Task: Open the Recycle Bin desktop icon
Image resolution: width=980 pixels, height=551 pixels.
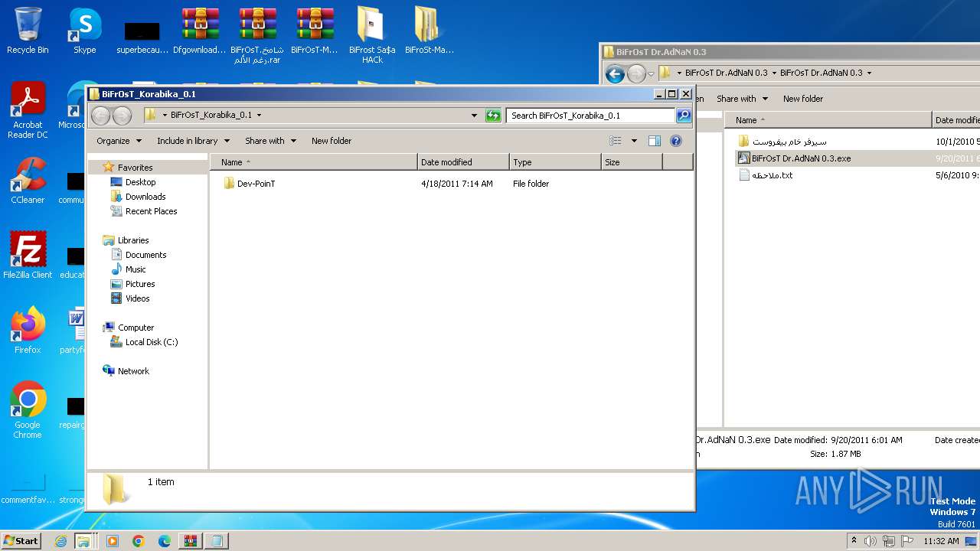Action: (x=28, y=31)
